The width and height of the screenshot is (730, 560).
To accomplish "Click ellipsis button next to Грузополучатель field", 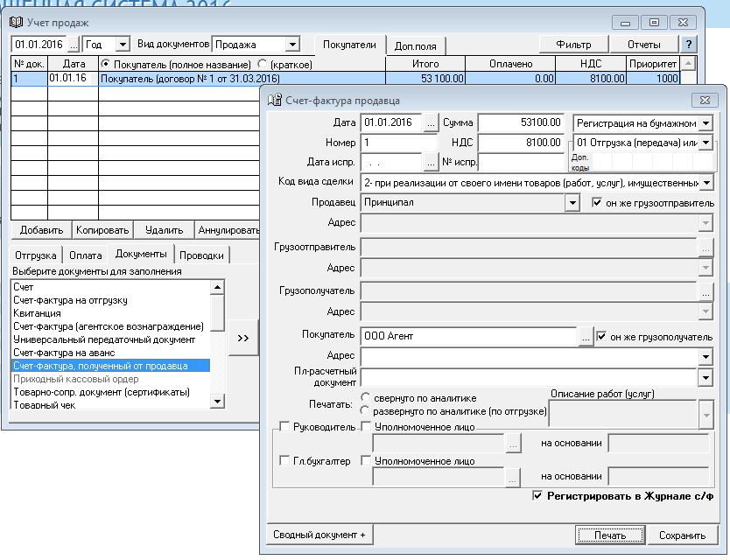I will tap(705, 291).
